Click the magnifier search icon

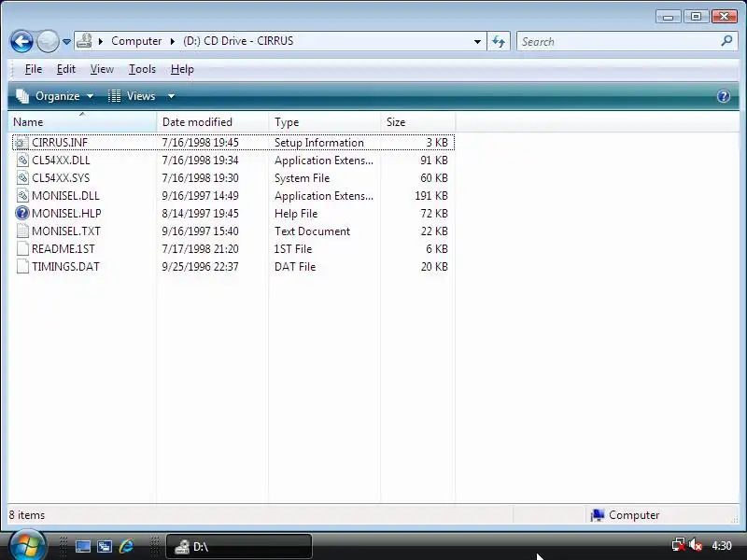tap(727, 41)
